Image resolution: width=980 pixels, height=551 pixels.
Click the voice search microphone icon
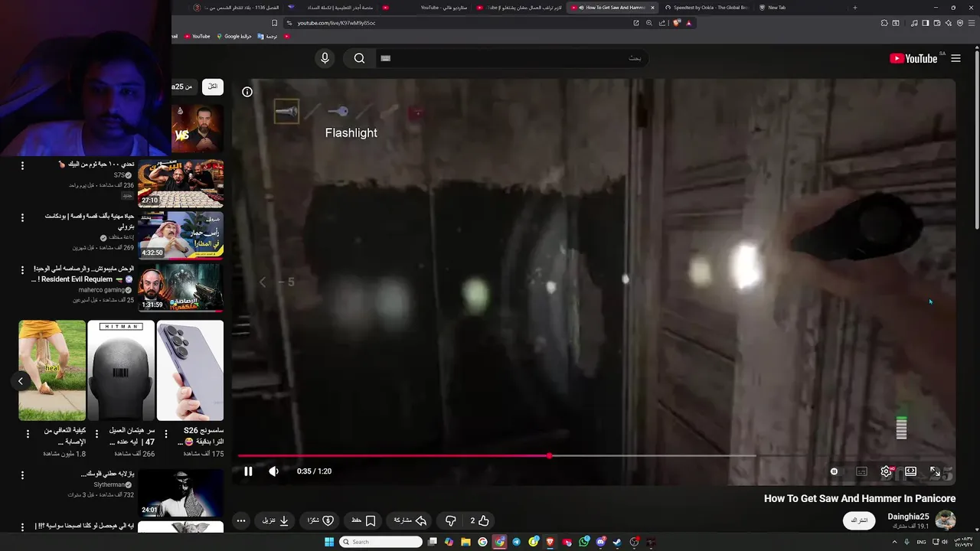coord(325,58)
